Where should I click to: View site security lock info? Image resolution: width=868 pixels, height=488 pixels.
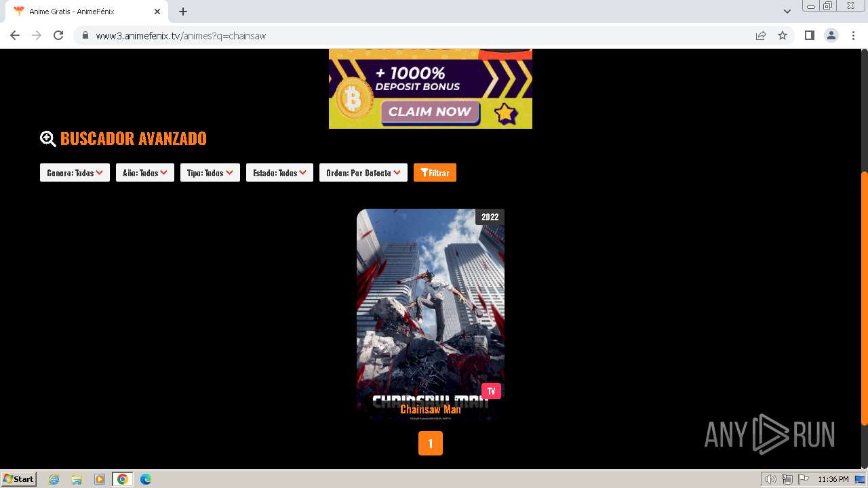click(x=85, y=35)
